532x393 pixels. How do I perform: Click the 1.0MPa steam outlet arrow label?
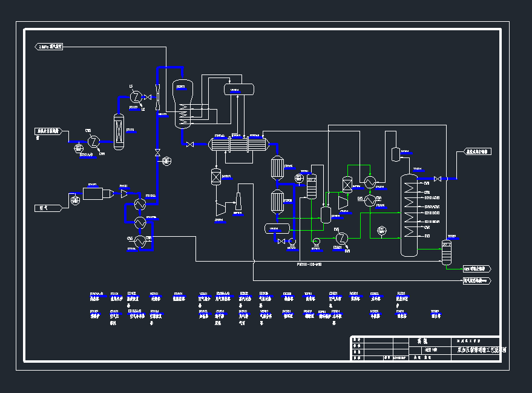50,46
